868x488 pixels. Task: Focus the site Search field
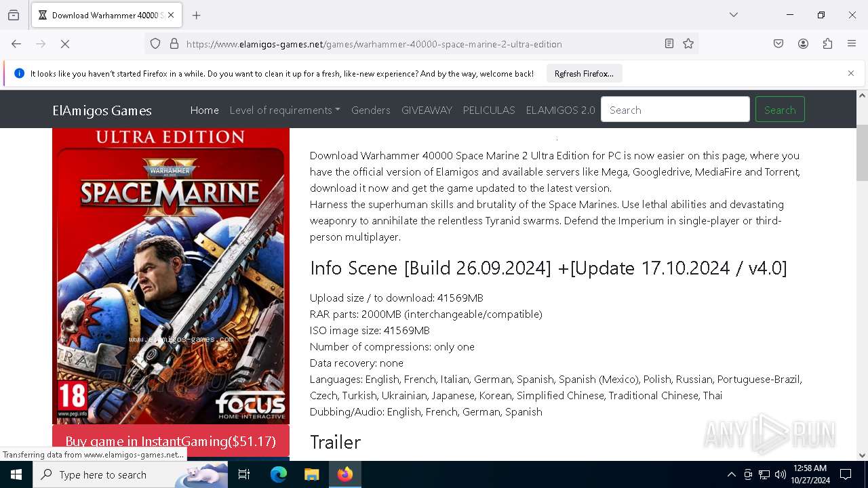(675, 110)
